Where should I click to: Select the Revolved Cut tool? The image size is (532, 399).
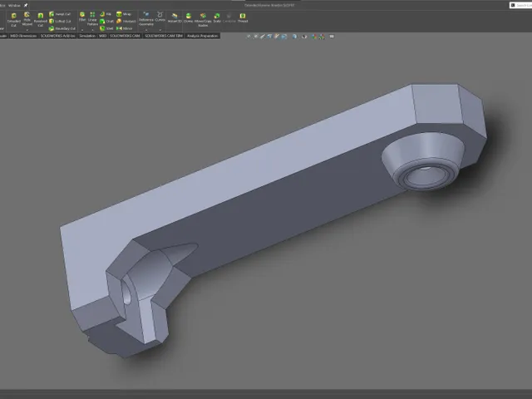click(40, 20)
